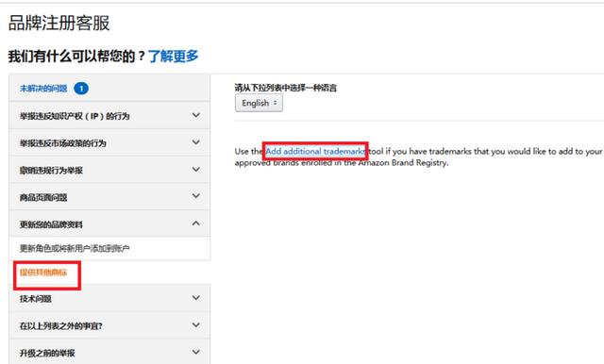Expand 技术问题 chevron
Image resolution: width=604 pixels, height=364 pixels.
[196, 298]
